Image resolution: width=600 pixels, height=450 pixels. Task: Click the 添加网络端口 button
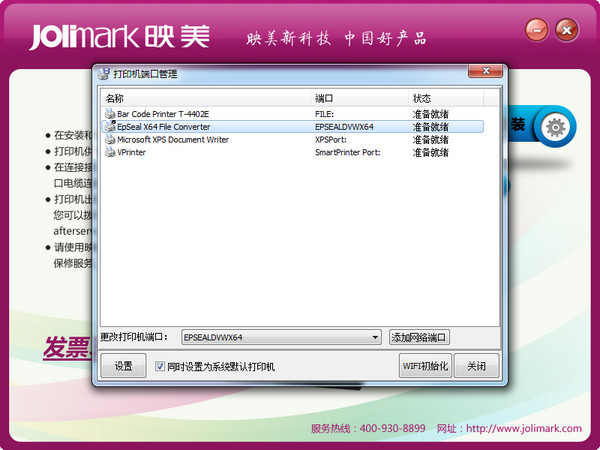tap(419, 337)
